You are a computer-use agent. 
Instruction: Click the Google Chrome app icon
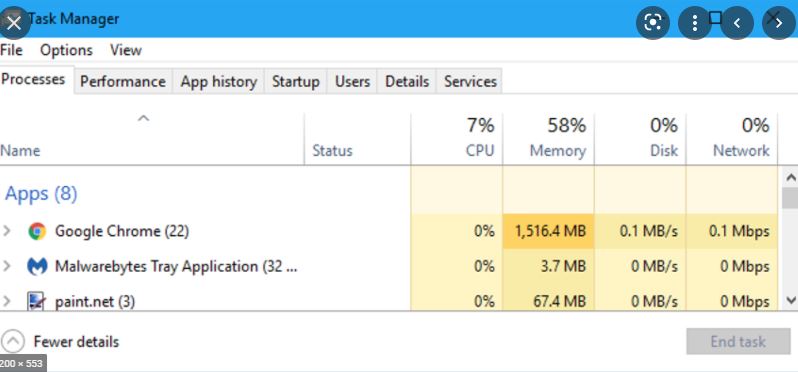click(37, 232)
